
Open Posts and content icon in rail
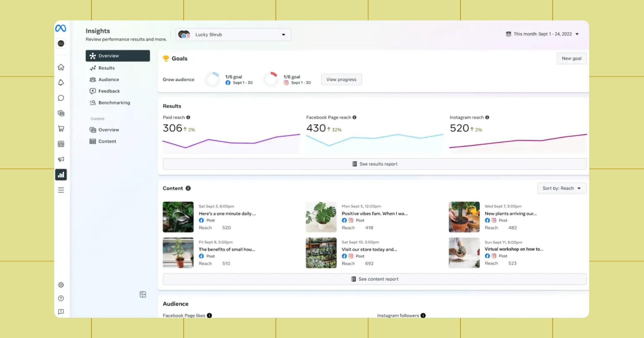point(61,113)
